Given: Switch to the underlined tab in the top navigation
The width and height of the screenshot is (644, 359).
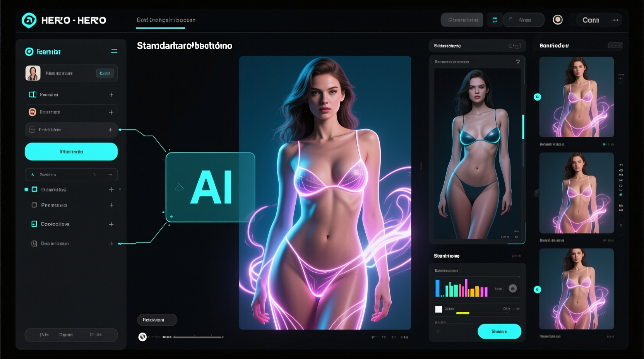Looking at the screenshot, I should 160,20.
